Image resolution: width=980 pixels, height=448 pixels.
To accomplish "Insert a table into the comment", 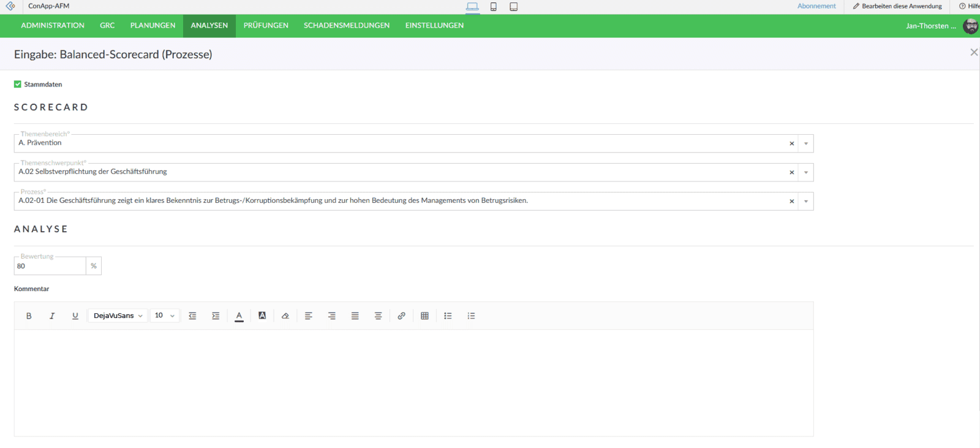I will [424, 316].
